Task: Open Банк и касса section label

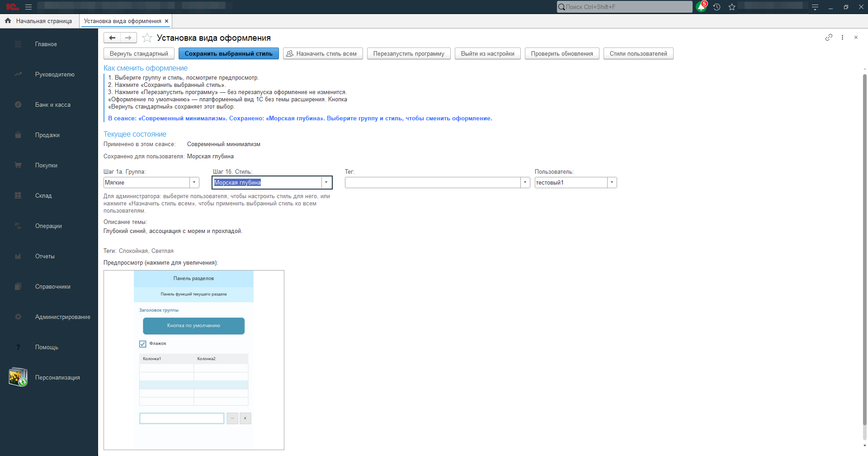Action: point(53,105)
